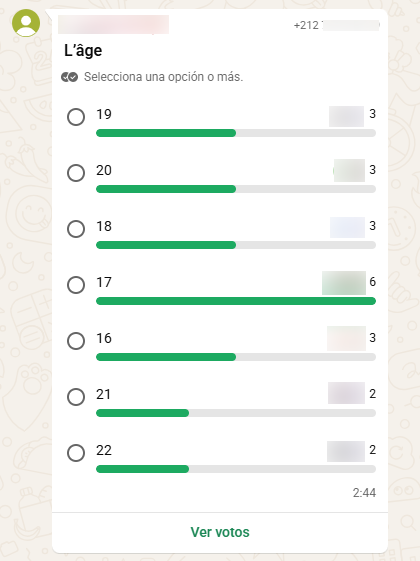Select the 21 poll option

76,397
